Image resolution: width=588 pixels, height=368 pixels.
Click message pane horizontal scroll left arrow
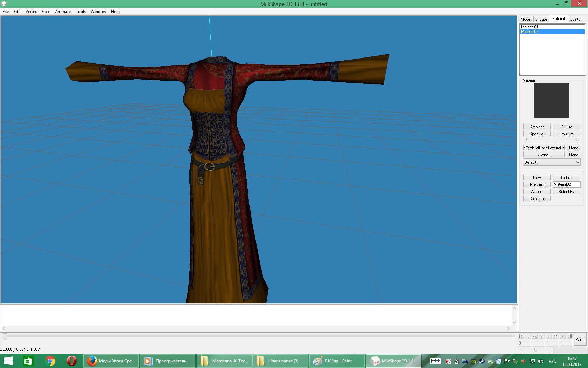point(3,329)
